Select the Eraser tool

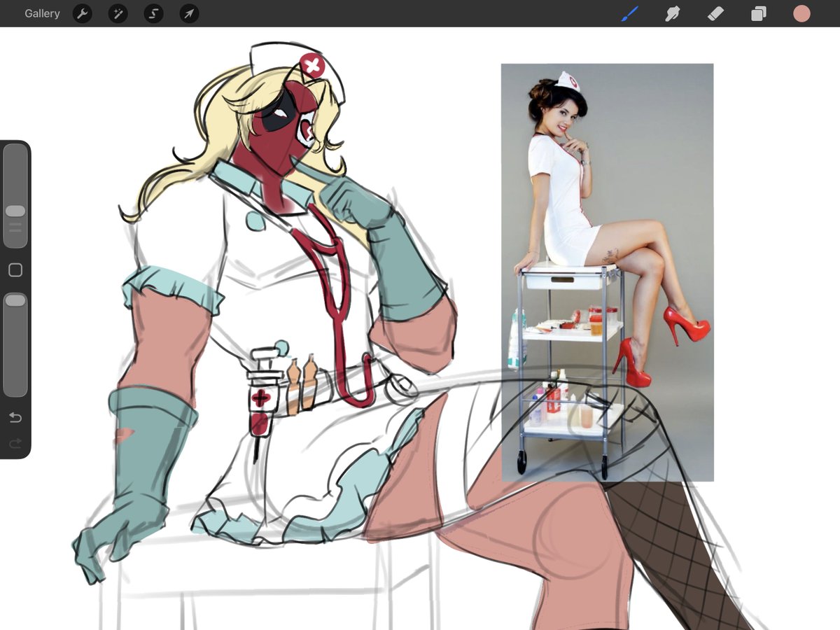tap(715, 13)
